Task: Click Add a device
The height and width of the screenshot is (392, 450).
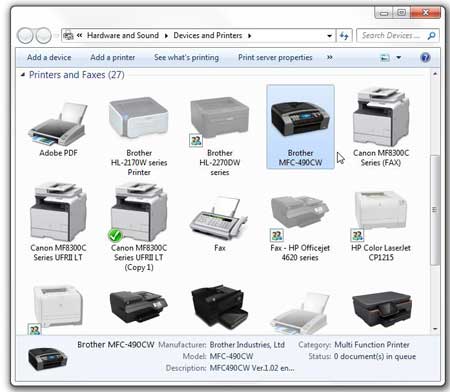Action: [x=49, y=57]
